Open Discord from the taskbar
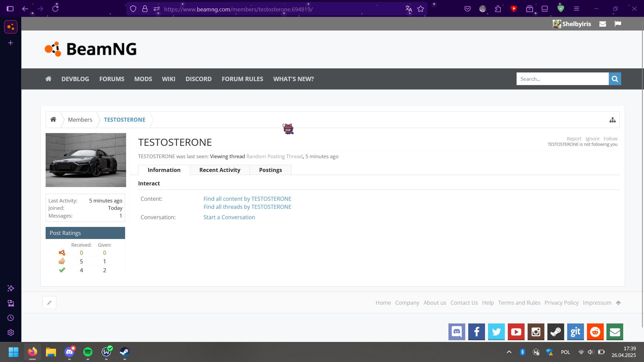 tap(69, 352)
